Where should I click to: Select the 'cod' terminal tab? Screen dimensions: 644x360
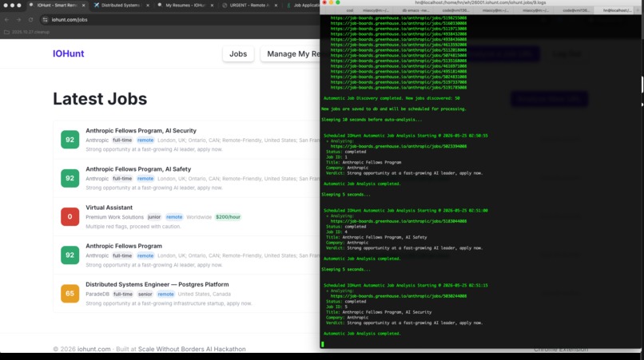349,10
